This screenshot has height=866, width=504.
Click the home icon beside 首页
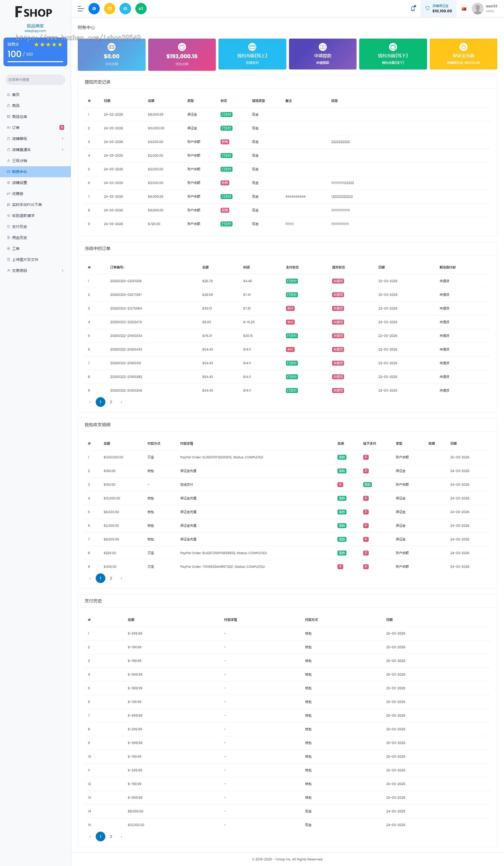[x=8, y=95]
